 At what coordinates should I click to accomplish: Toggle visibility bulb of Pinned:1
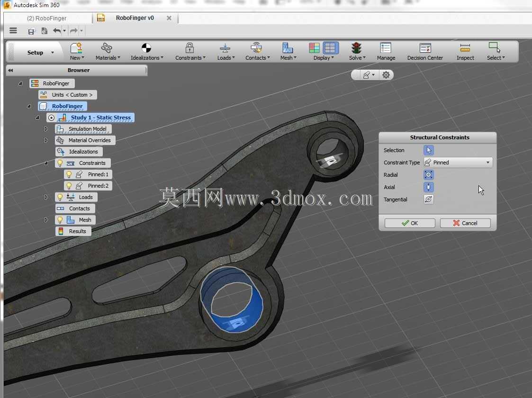point(69,174)
